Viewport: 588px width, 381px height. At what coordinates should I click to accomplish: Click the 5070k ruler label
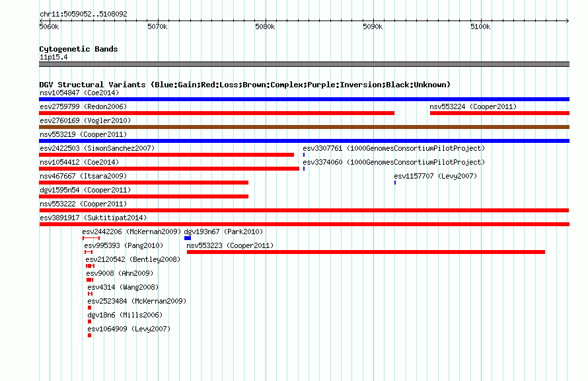tap(157, 26)
